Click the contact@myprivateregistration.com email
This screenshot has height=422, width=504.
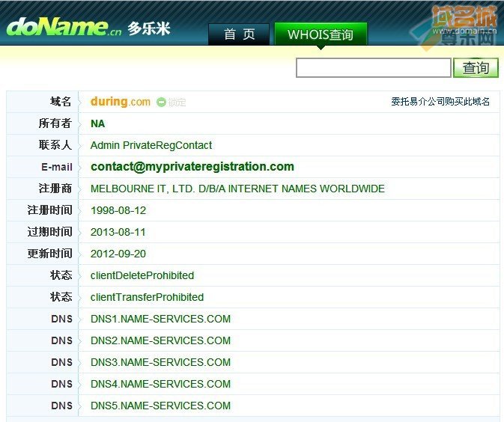pos(192,167)
